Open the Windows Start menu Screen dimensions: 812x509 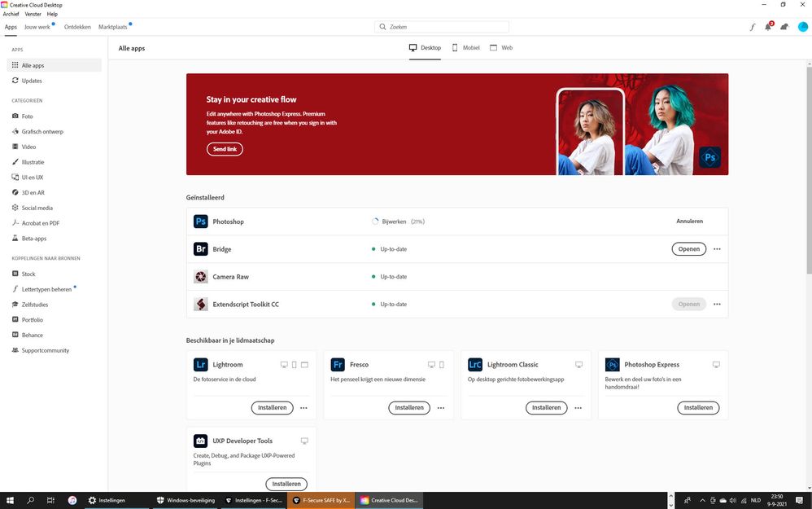click(x=10, y=500)
